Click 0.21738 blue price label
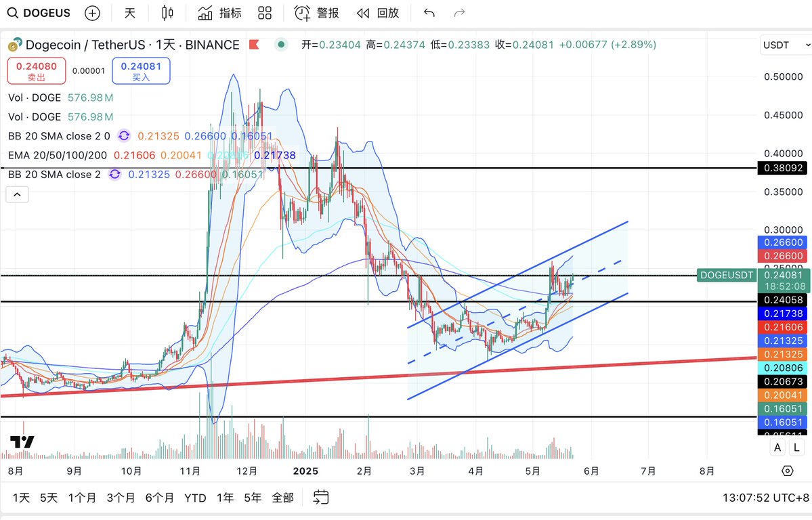The height and width of the screenshot is (520, 812). [x=784, y=313]
